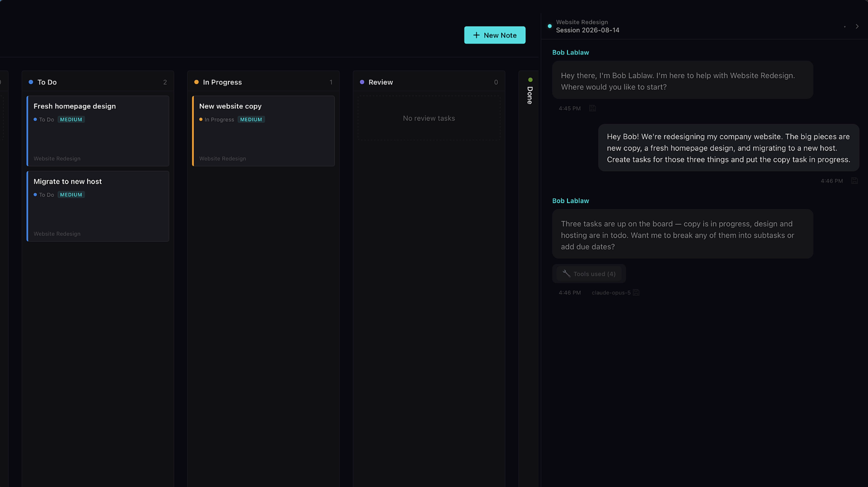Screen dimensions: 868x487
Task: Click the In Progress column count 1
Action: tap(331, 82)
